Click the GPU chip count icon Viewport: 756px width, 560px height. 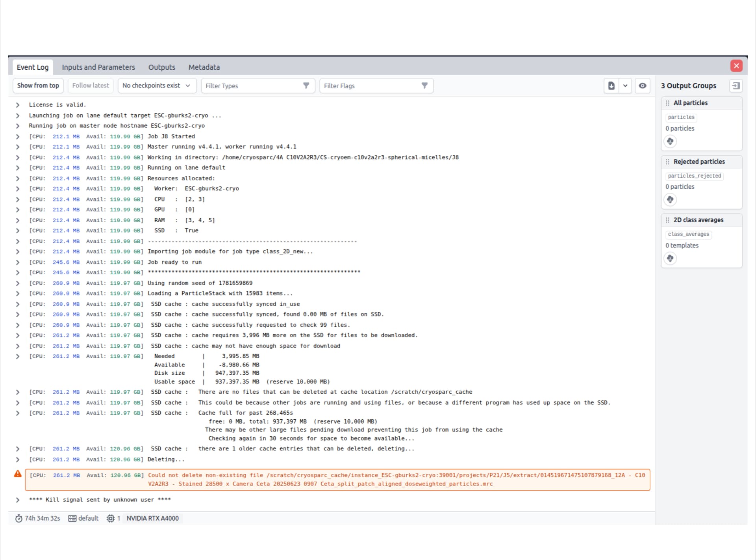(111, 519)
